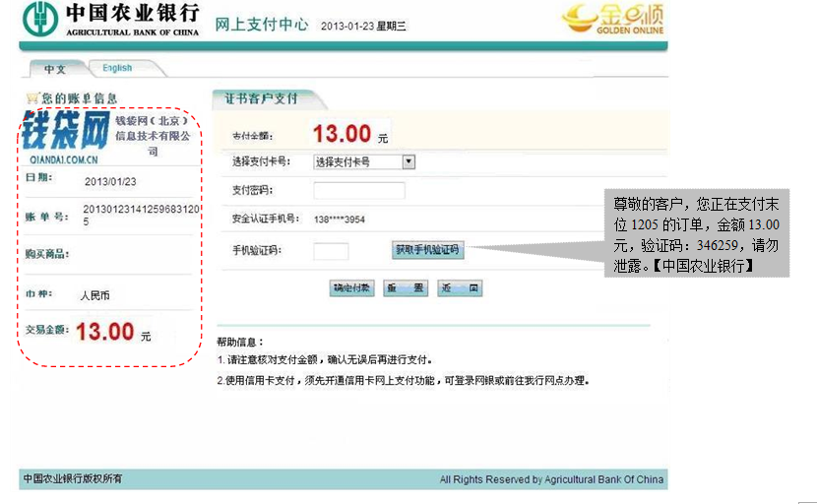Viewport: 817px width, 504px height.
Task: Click the Agricultural Bank of China logo
Action: [x=110, y=20]
